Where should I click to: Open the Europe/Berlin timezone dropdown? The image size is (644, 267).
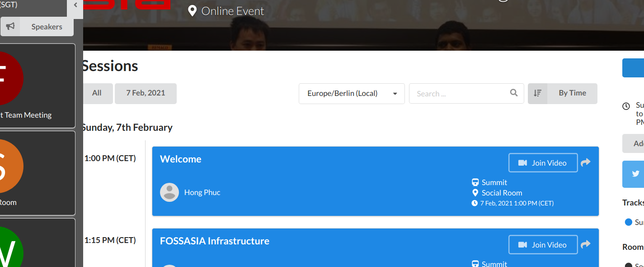[x=352, y=94]
